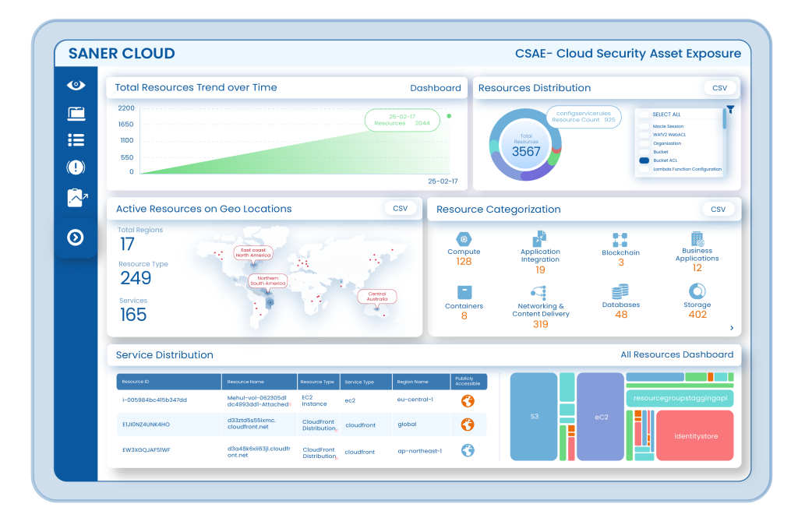Open the All Resources Dashboard link
Image resolution: width=798 pixels, height=532 pixels.
[x=677, y=354]
